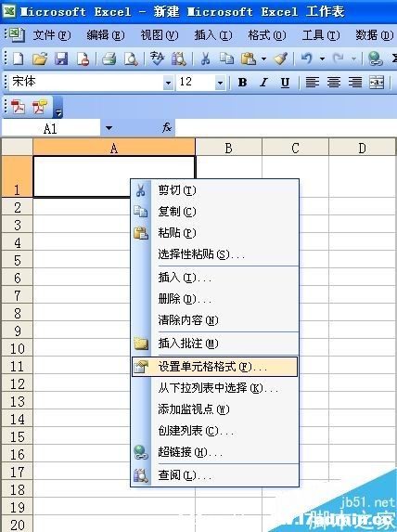Open a file with the folder icon
397x532 pixels.
[x=40, y=59]
